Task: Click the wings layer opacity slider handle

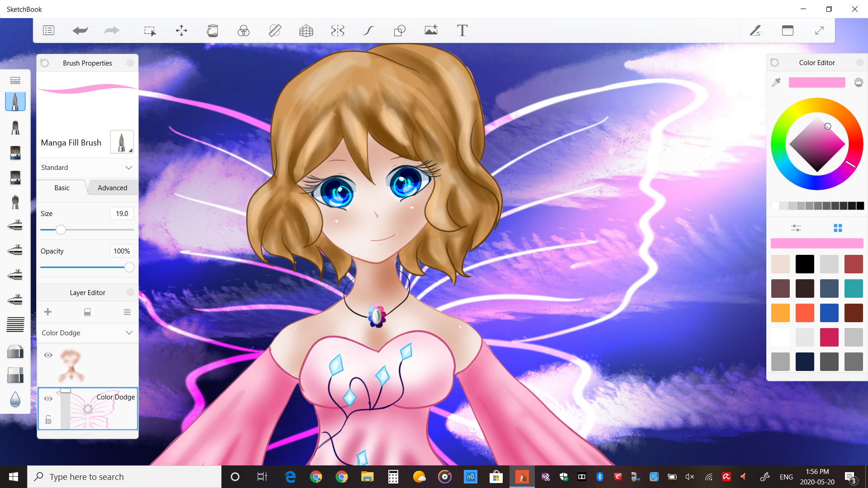Action: point(66,390)
